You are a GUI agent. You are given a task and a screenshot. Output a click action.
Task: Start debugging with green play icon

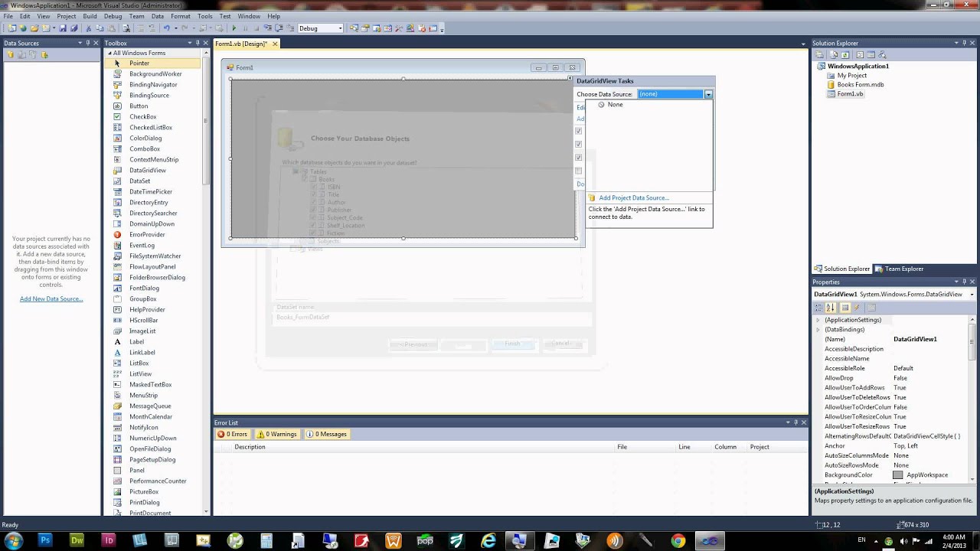[x=234, y=28]
